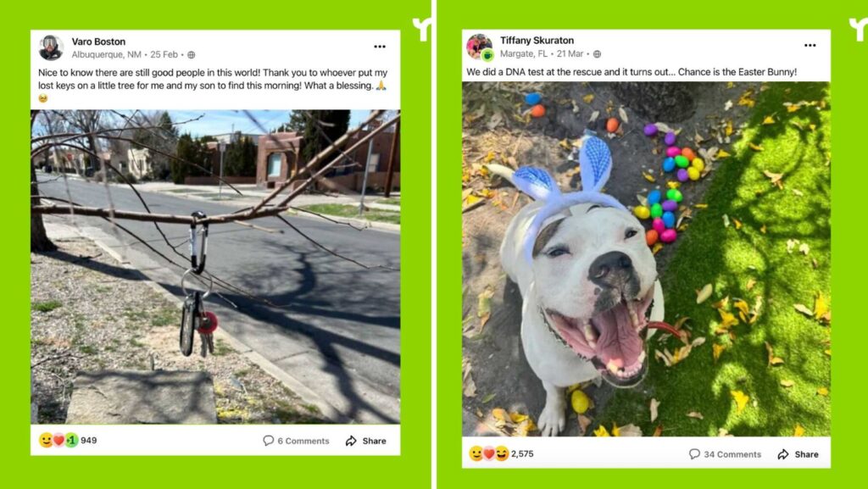Open Varo Boston's profile name link
The width and height of the screenshot is (868, 489).
98,42
